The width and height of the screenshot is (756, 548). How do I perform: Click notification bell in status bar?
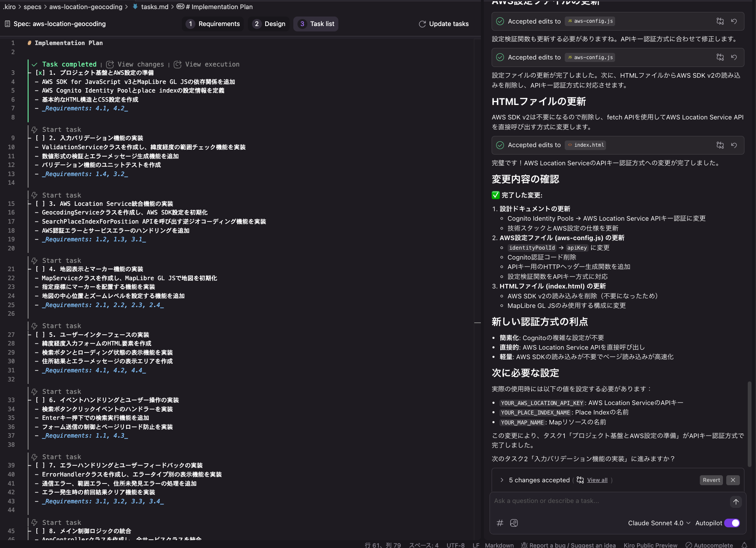(x=744, y=545)
